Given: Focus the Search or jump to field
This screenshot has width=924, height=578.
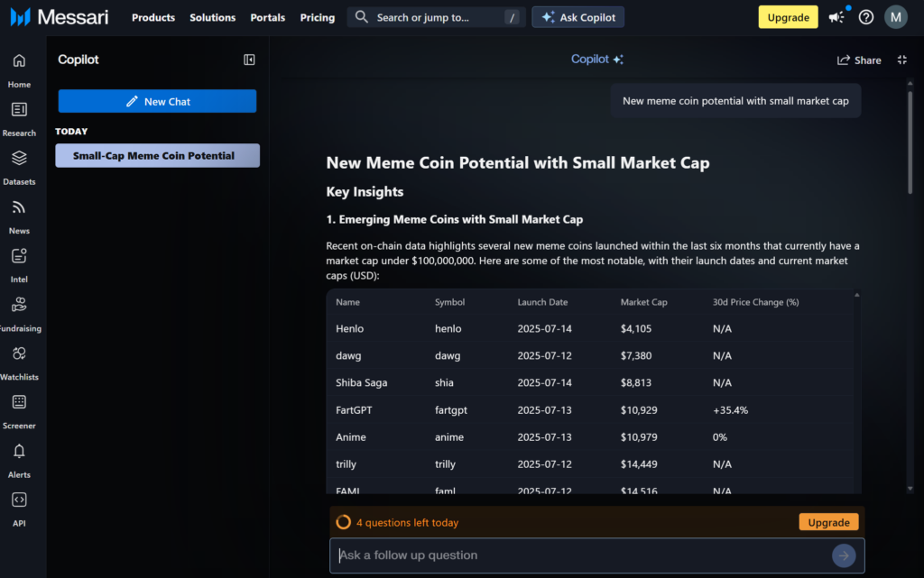Looking at the screenshot, I should point(436,17).
